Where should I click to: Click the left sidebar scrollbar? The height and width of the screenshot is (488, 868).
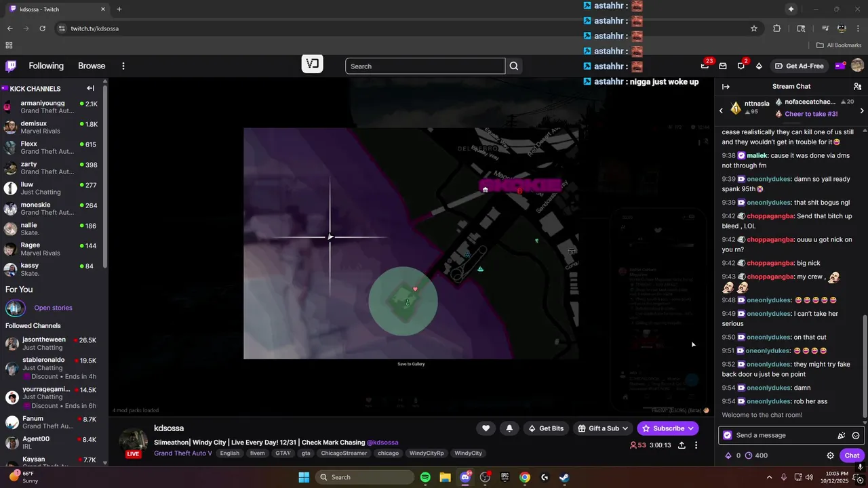click(x=105, y=176)
